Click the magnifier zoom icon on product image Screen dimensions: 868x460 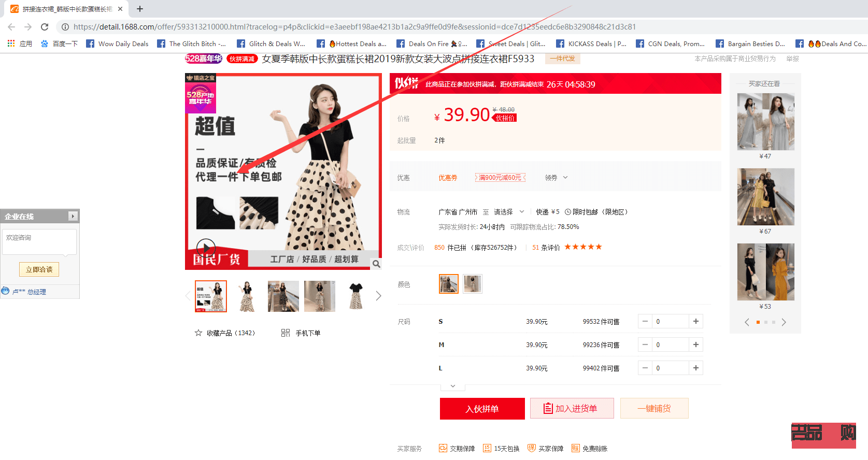click(x=376, y=264)
